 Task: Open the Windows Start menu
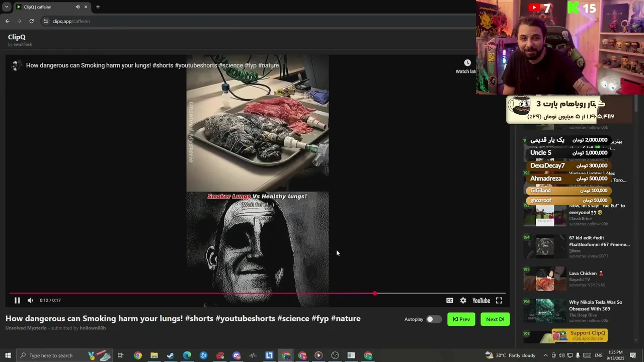(8, 355)
